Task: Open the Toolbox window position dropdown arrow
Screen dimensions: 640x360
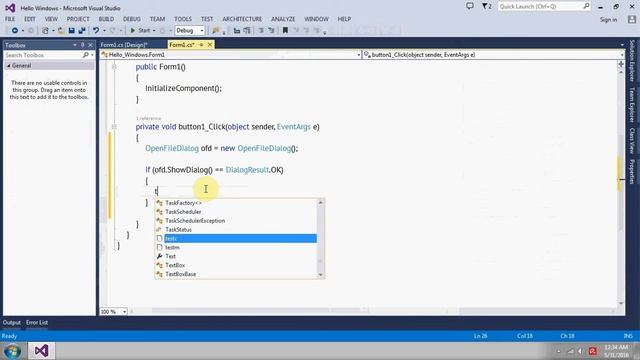Action: point(75,45)
